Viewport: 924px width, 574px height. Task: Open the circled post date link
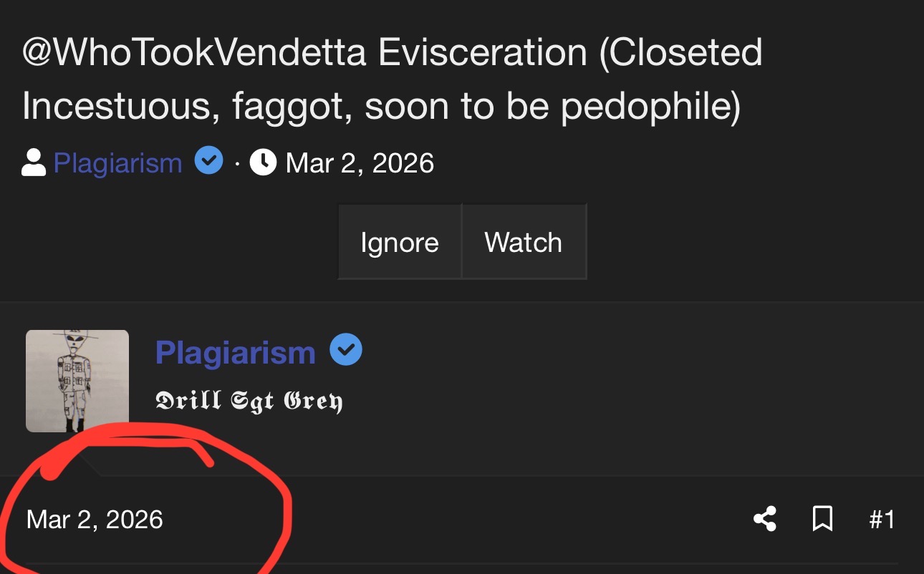(95, 519)
